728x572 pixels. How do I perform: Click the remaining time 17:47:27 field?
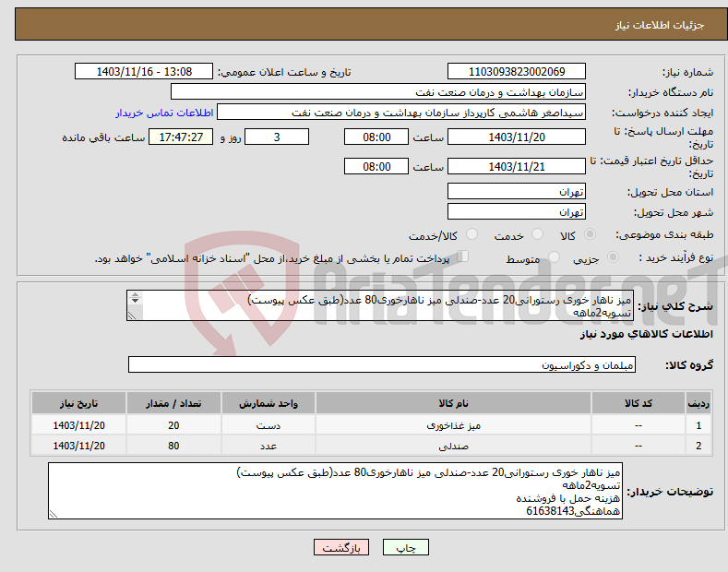[x=181, y=137]
